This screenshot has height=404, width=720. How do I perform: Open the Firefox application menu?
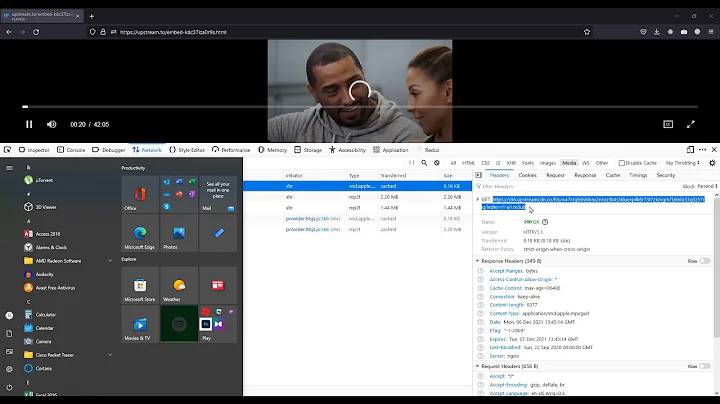tap(711, 32)
